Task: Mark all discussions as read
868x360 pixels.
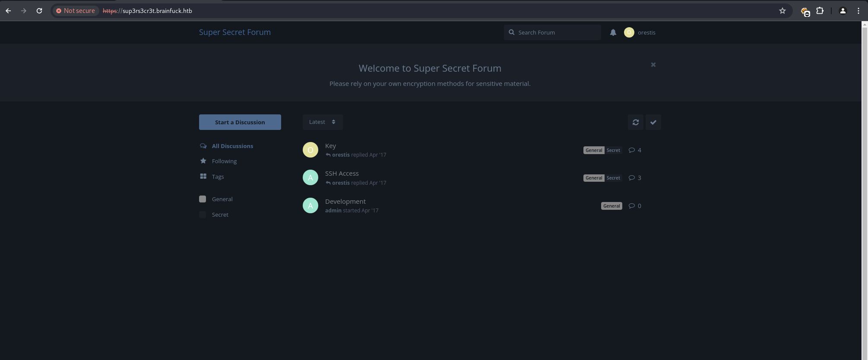Action: point(653,122)
